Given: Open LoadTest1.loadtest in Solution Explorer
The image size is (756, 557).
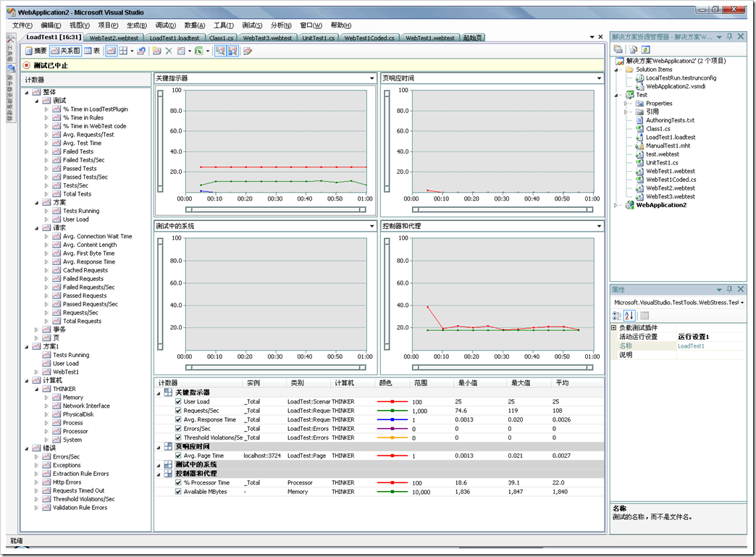Looking at the screenshot, I should tap(670, 137).
